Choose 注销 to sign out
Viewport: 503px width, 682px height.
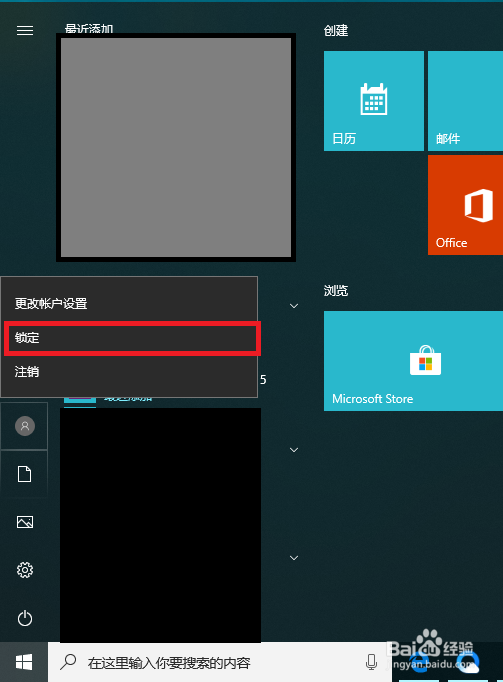pyautogui.click(x=130, y=372)
